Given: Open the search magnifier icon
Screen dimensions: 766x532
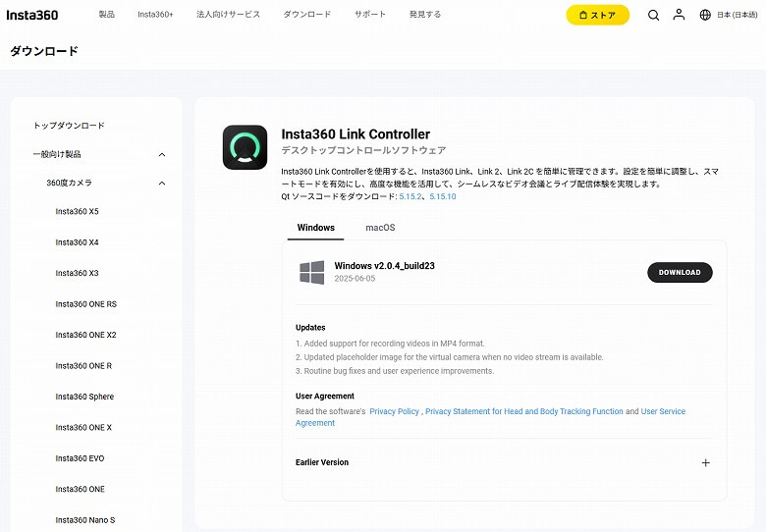Looking at the screenshot, I should point(653,15).
